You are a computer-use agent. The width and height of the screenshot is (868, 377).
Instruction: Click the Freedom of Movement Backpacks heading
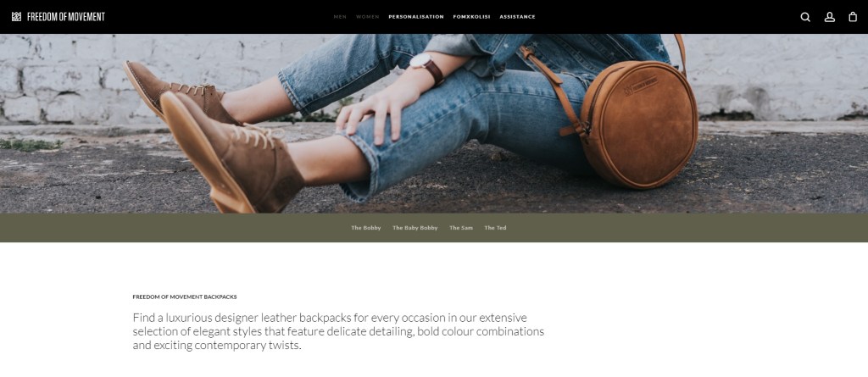click(x=185, y=297)
